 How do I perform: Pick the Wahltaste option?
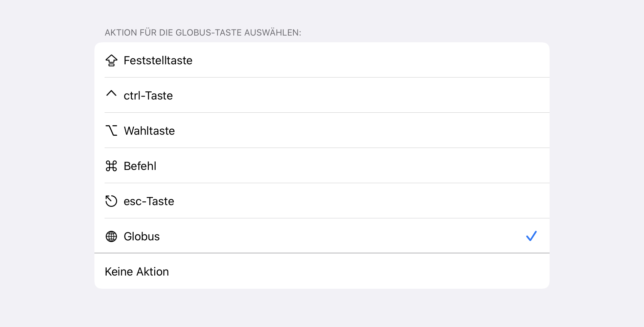[x=149, y=131]
